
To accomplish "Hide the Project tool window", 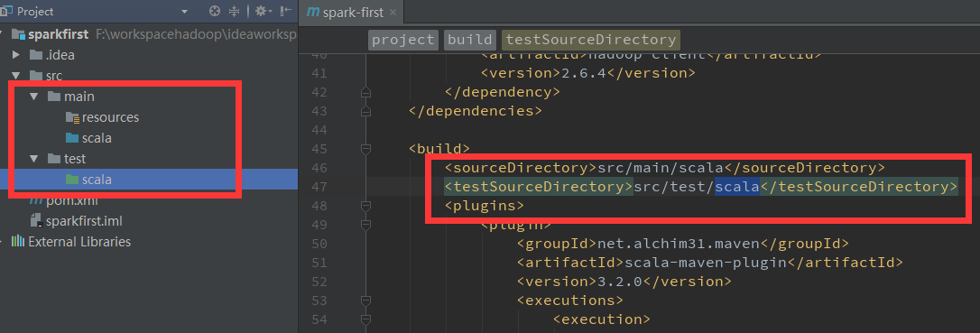I will (x=286, y=11).
